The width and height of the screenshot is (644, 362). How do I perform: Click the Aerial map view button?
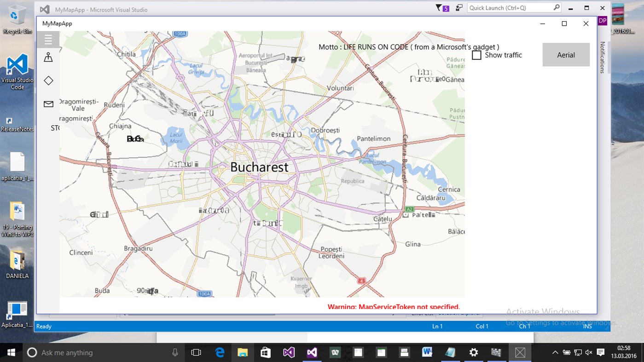566,55
